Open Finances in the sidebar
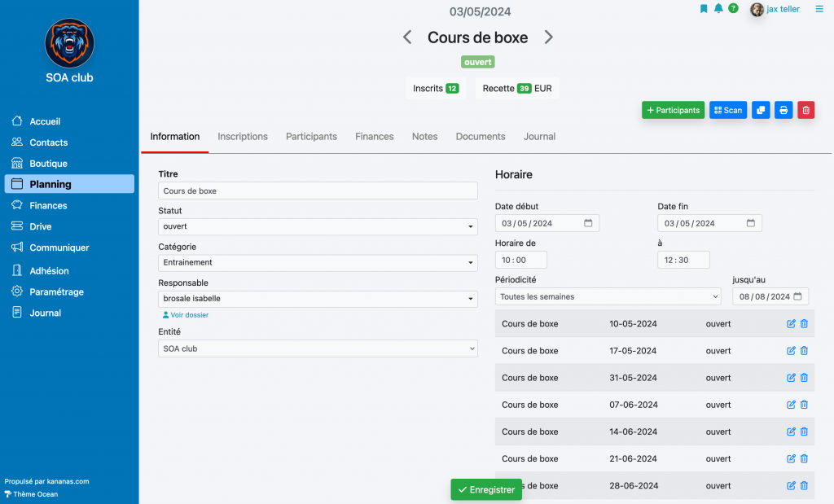Viewport: 834px width, 504px height. (69, 206)
